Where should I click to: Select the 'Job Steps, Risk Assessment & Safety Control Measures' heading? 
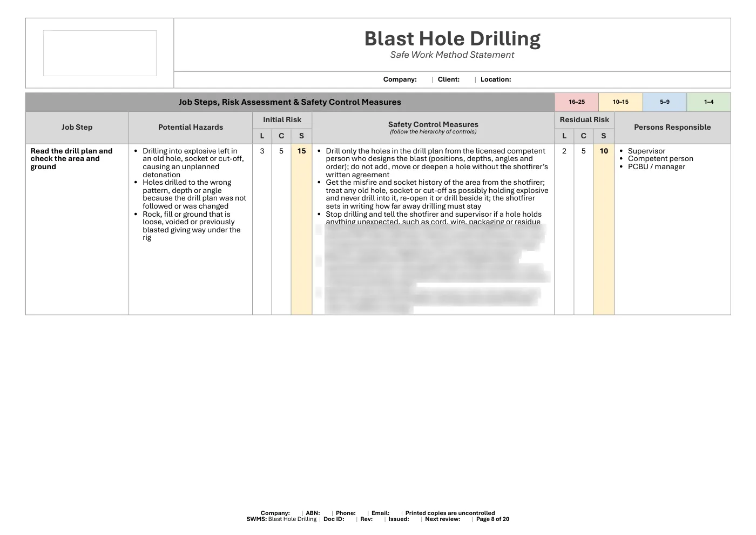[290, 102]
